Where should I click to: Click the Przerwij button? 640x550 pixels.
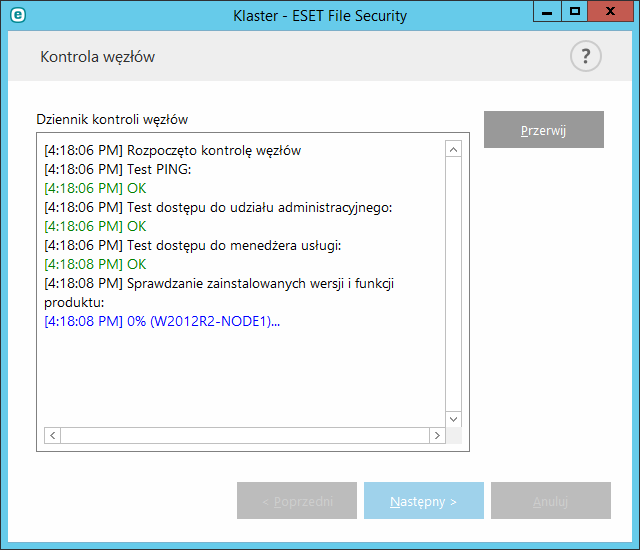[544, 129]
